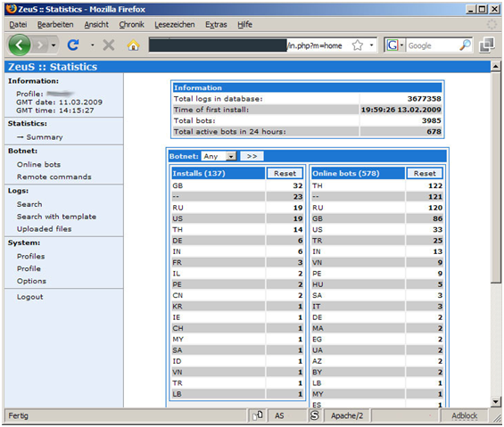The image size is (504, 427).
Task: Click the GB row in Installs table
Action: [237, 185]
